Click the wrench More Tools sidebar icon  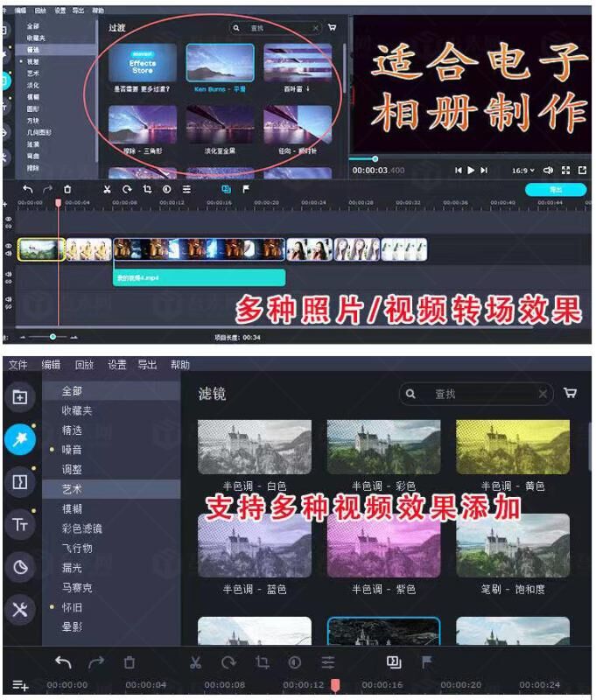coord(19,608)
